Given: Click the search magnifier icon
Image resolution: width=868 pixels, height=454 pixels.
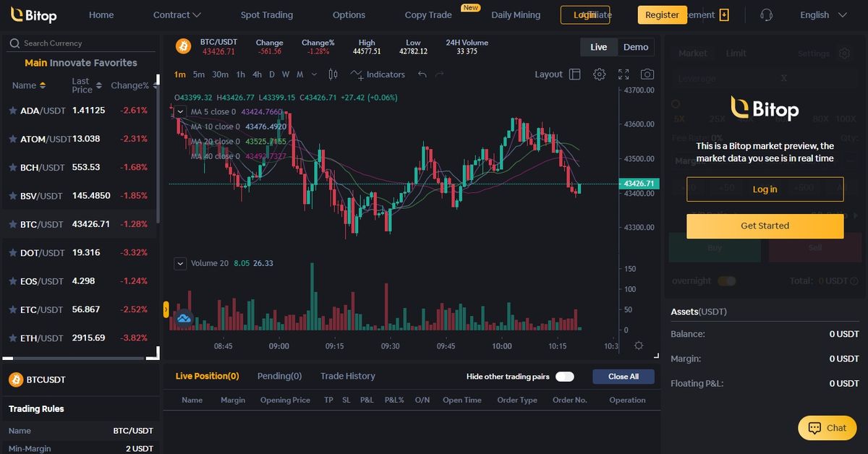Looking at the screenshot, I should (x=14, y=43).
